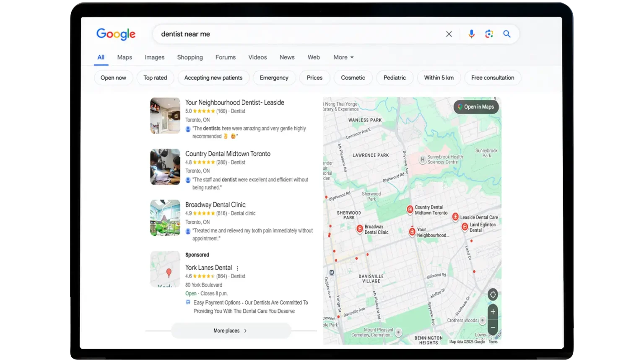Apply the Pediatric filter chip

(395, 78)
